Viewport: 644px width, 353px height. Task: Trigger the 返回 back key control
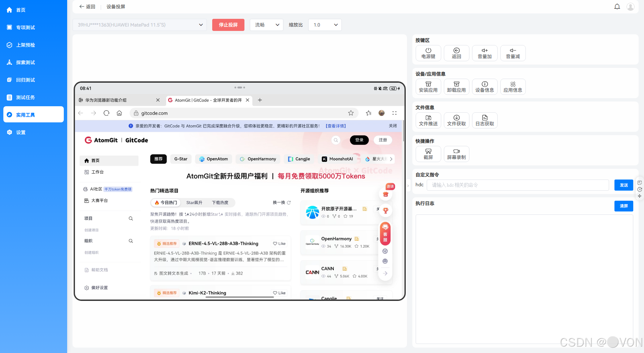point(456,53)
